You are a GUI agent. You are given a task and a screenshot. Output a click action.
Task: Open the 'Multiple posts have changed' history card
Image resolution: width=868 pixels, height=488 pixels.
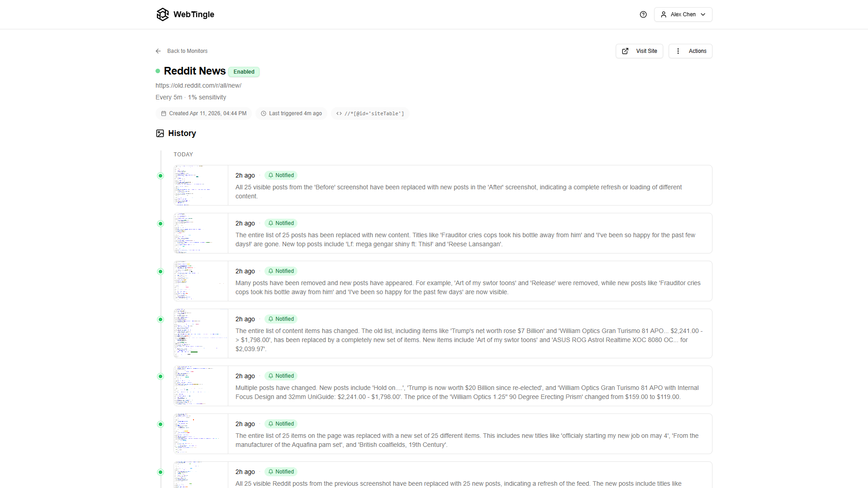[x=443, y=386]
